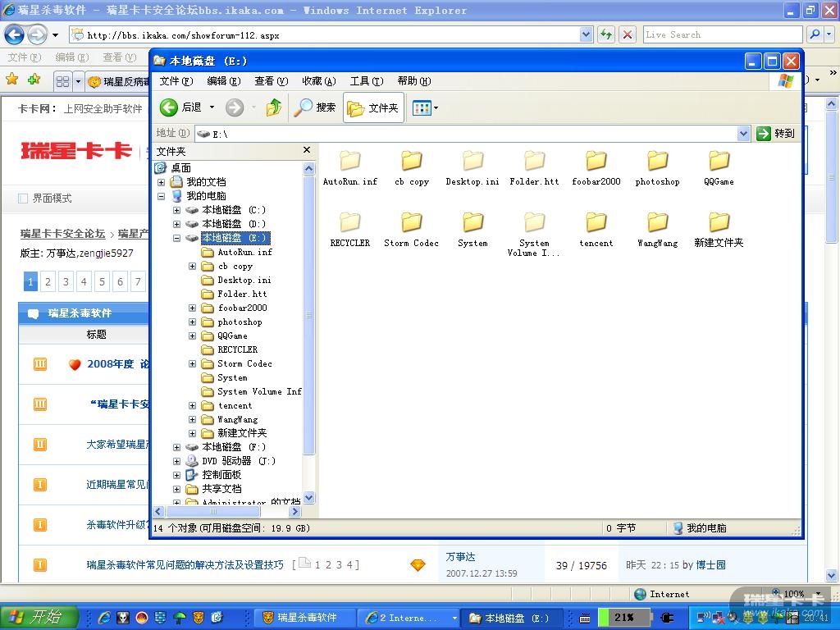Toggle the Folders (文件夹) pane button

click(x=373, y=107)
